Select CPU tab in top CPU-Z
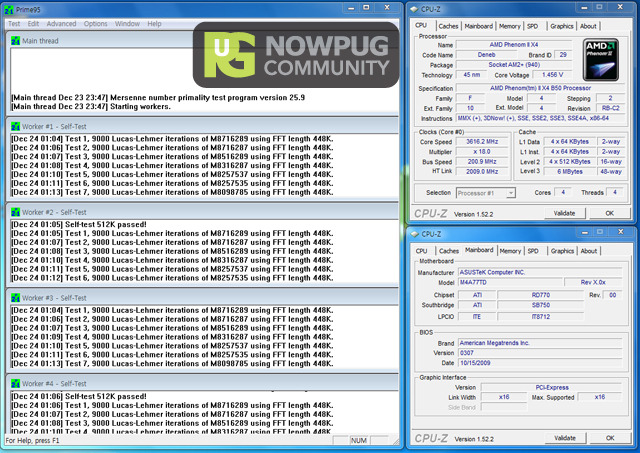Image resolution: width=640 pixels, height=453 pixels. 421,25
